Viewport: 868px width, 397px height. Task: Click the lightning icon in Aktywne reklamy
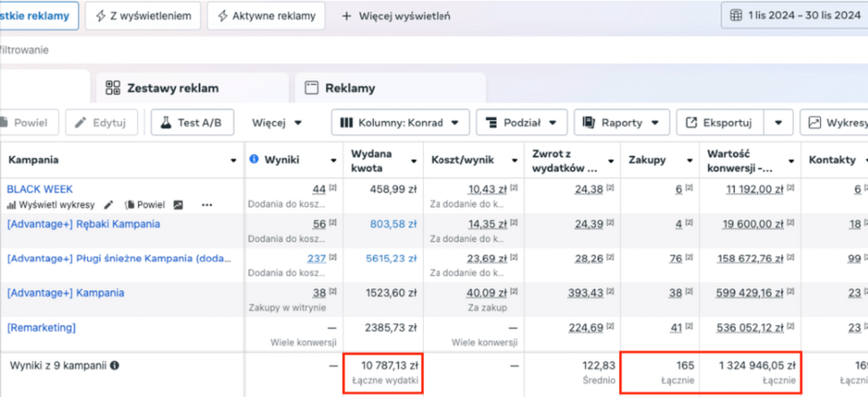(223, 16)
